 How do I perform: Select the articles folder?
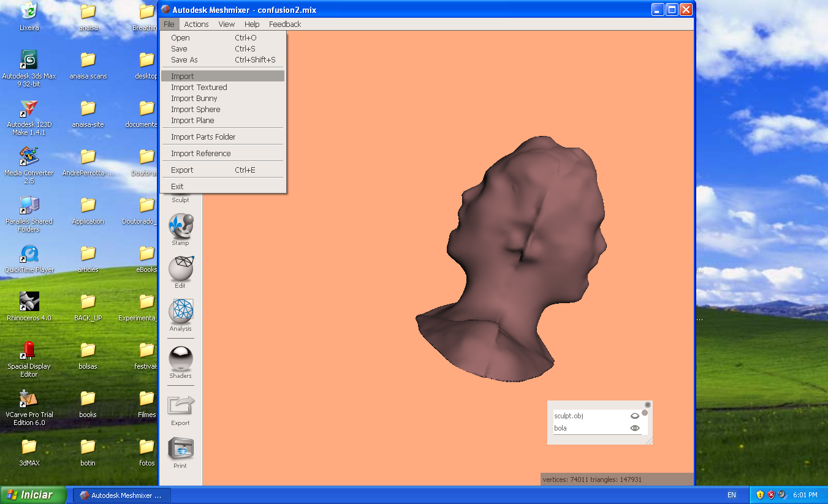[88, 258]
